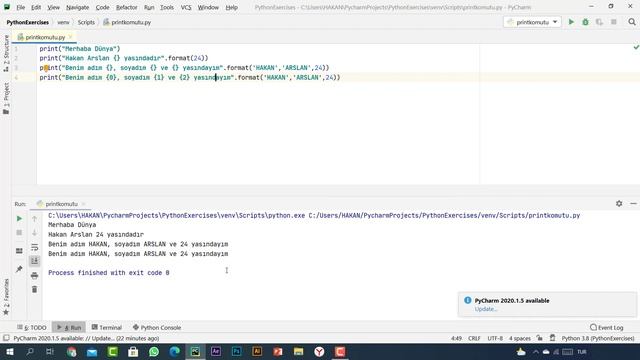Open Search Everywhere magnifier icon
Viewport: 640px width, 360px height.
632,22
